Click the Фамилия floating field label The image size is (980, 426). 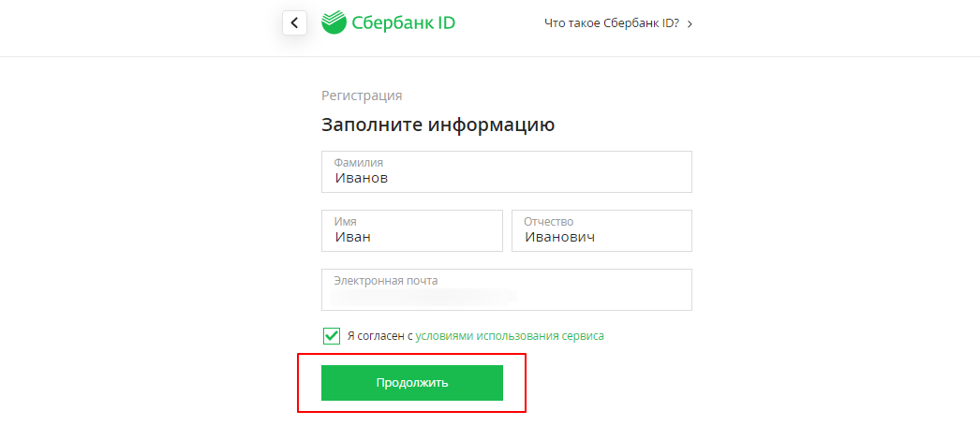pyautogui.click(x=359, y=163)
